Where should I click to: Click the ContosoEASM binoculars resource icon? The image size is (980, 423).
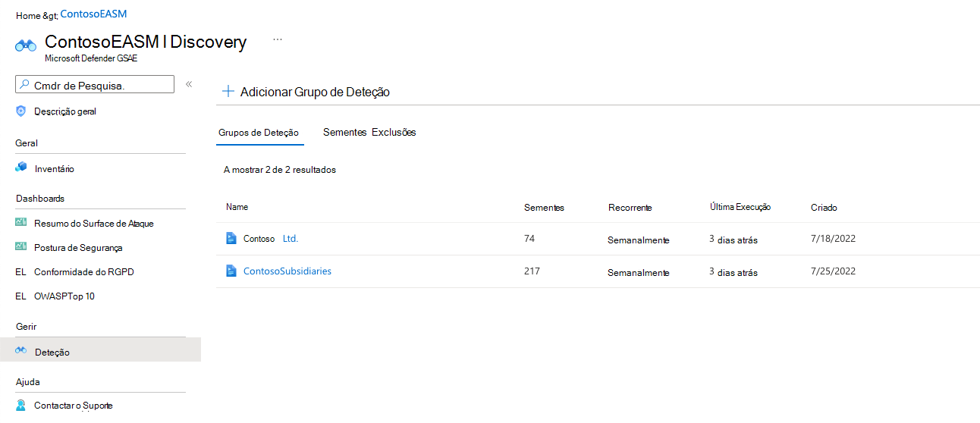pyautogui.click(x=26, y=46)
